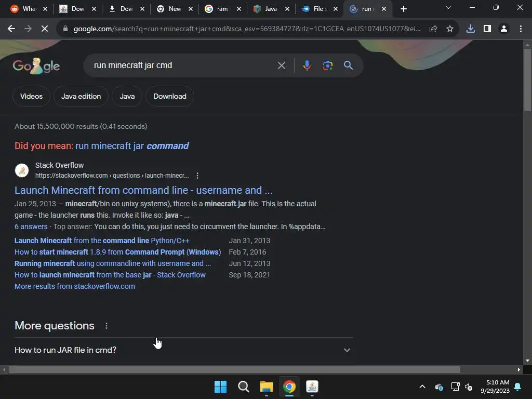Screen dimensions: 532x399
Task: Open Windows taskbar search
Action: click(244, 387)
